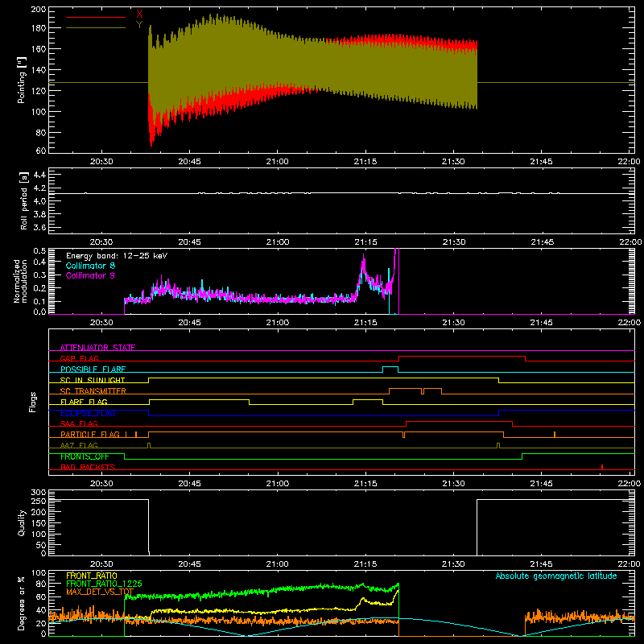Select the AAZ_FLAG label

79,445
